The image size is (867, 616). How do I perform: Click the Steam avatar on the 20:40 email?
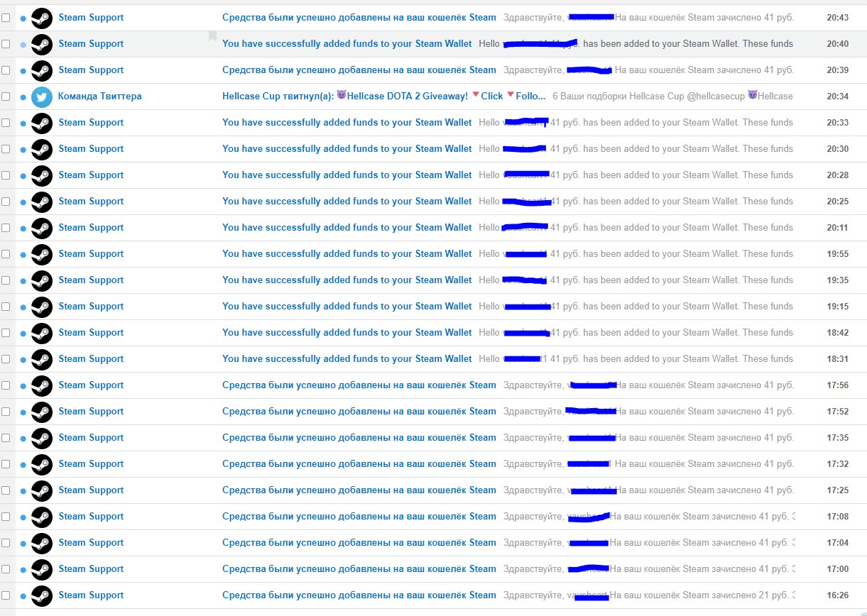(42, 44)
